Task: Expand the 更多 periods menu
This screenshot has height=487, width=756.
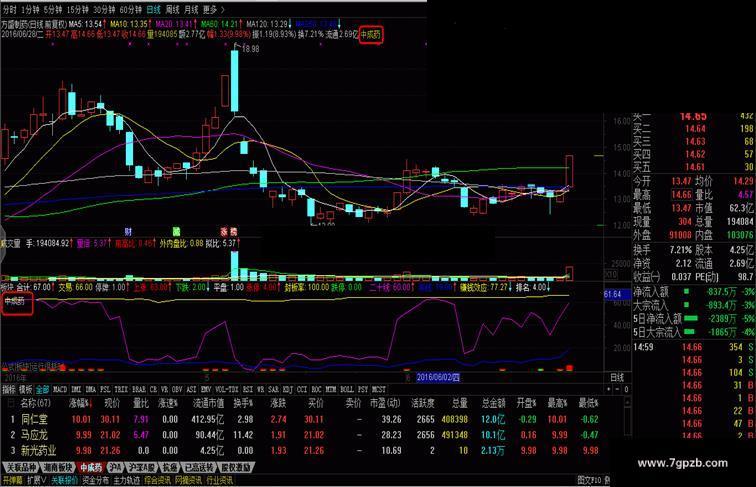Action: (213, 10)
